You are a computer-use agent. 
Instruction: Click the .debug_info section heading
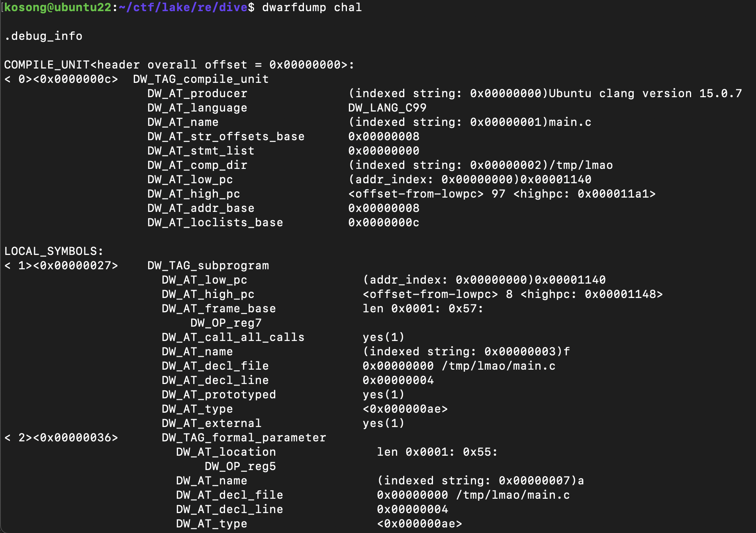coord(43,36)
